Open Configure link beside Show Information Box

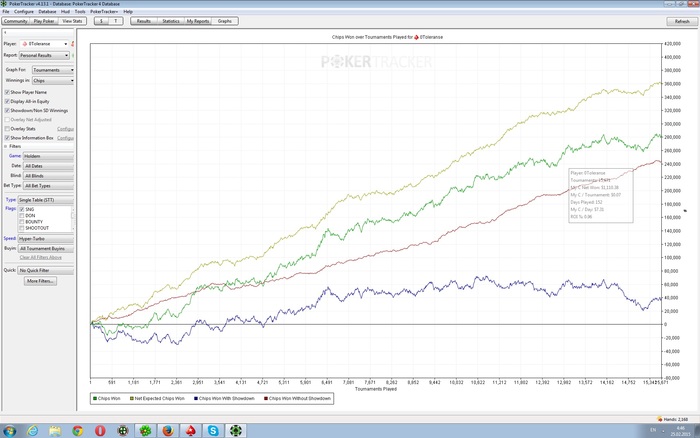tap(65, 138)
